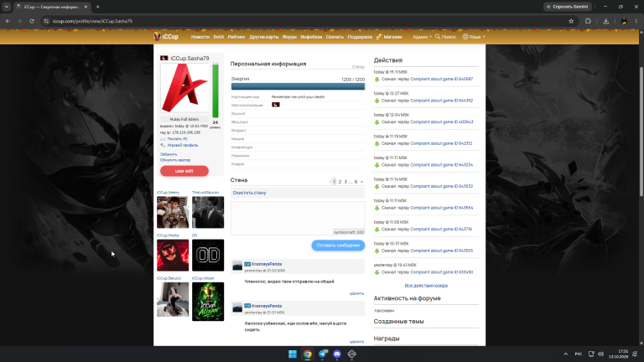This screenshot has height=362, width=644.
Task: Click download arrow icon at 12:27 action
Action: [x=377, y=101]
